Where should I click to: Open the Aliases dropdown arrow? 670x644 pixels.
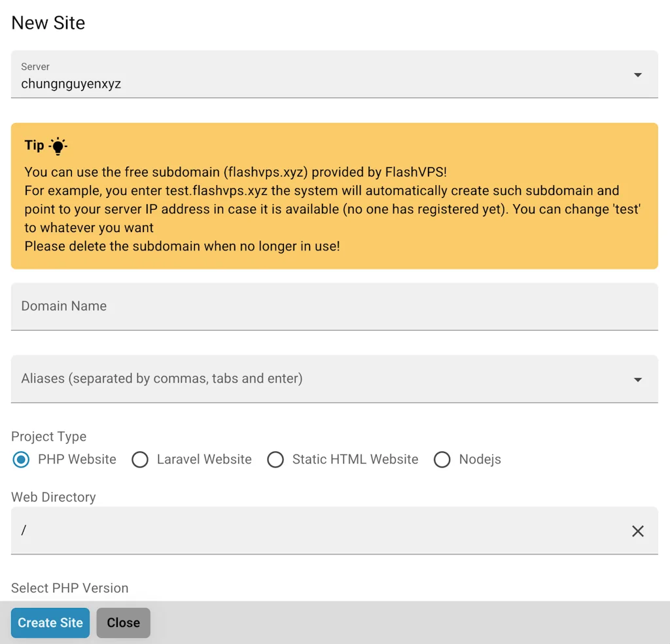637,380
